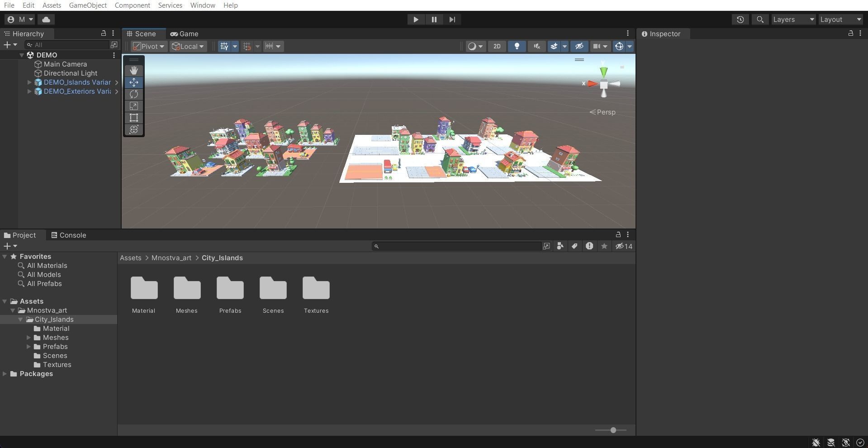This screenshot has height=448, width=868.
Task: Open the Local handle rotation dropdown
Action: 188,46
